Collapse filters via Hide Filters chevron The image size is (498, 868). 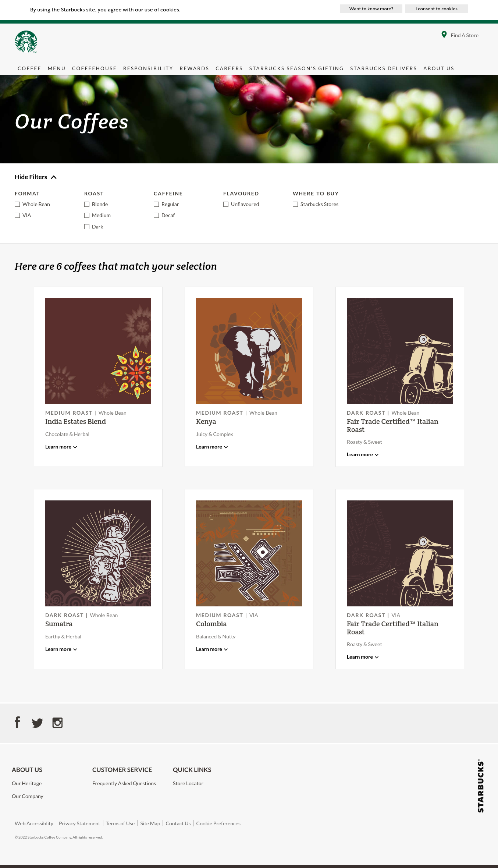pyautogui.click(x=54, y=177)
